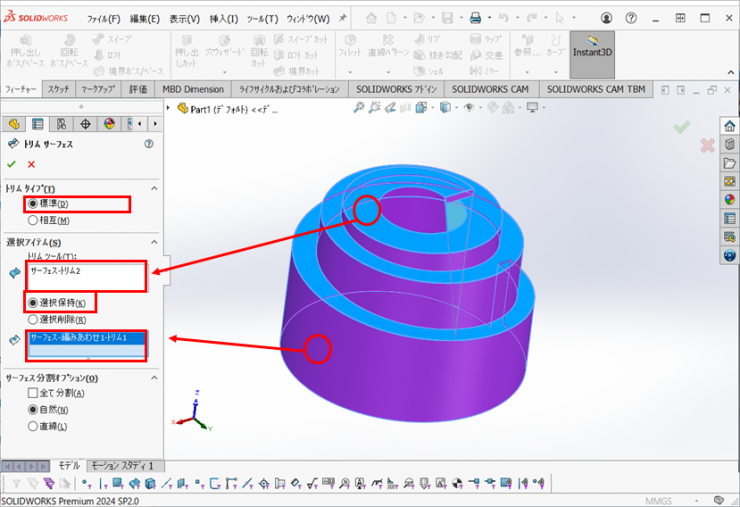This screenshot has height=507, width=740.
Task: Select the 相互 (Mutual) trim type
Action: tap(34, 220)
